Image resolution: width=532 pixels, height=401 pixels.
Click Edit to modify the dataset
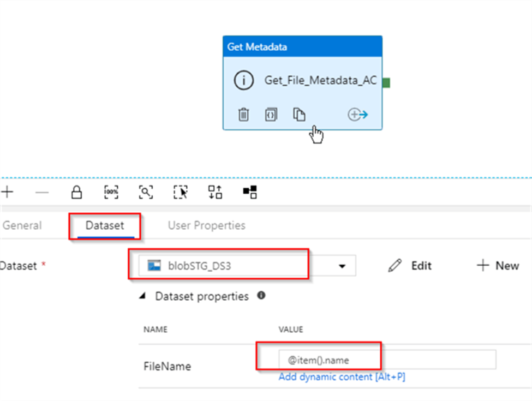[x=410, y=266]
